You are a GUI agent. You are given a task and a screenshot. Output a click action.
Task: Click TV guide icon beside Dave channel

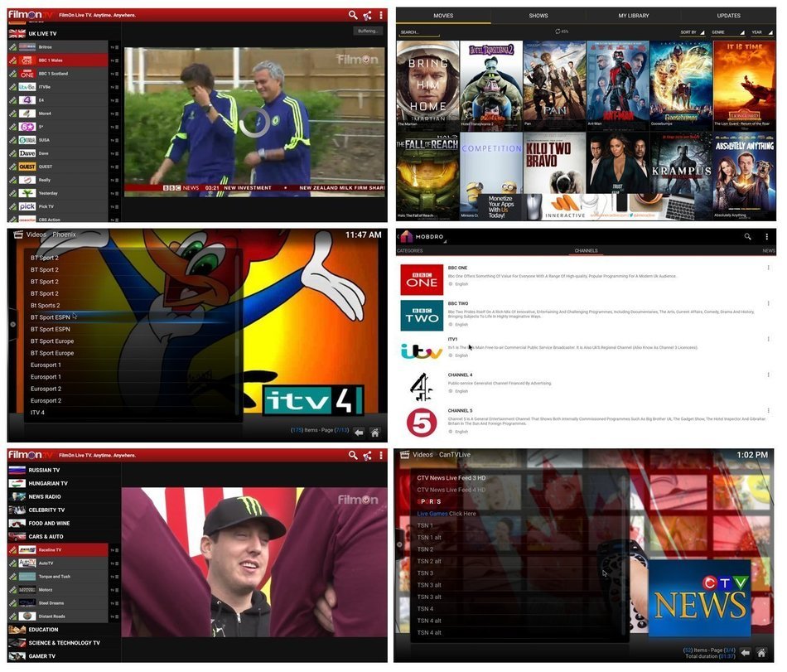tap(114, 153)
